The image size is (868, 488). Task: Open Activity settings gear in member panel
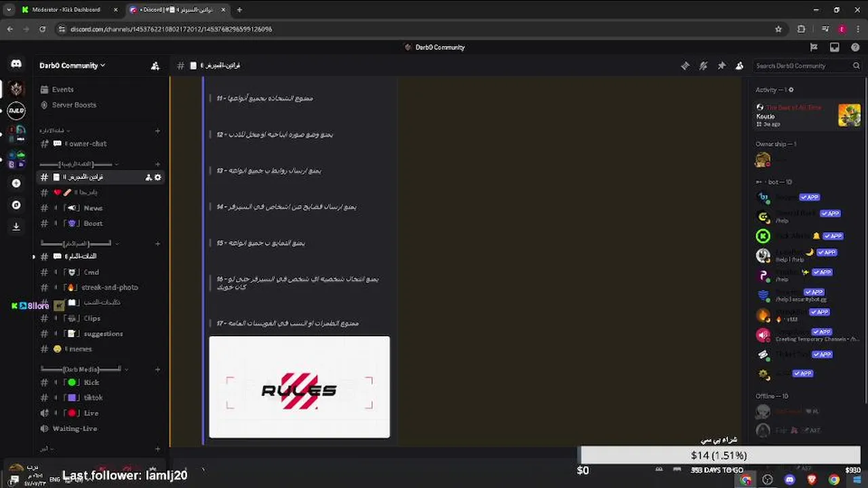[791, 89]
